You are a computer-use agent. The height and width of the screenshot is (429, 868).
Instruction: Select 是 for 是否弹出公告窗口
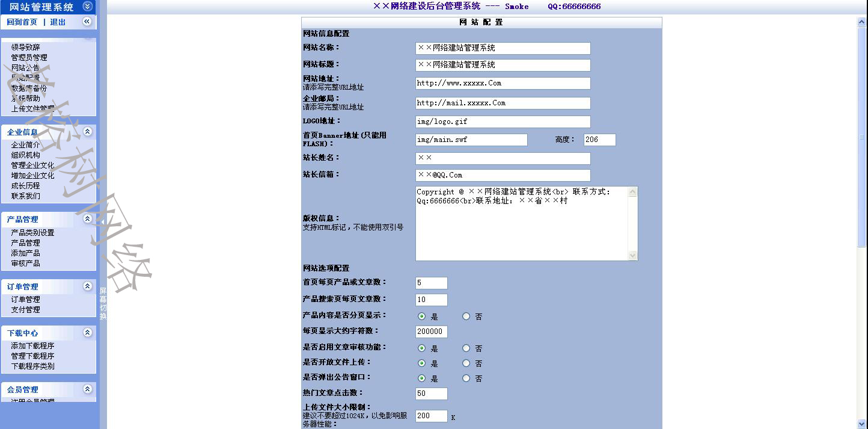421,378
